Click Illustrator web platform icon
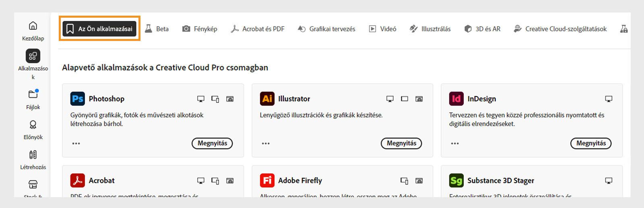This screenshot has width=644, height=208. 419,99
